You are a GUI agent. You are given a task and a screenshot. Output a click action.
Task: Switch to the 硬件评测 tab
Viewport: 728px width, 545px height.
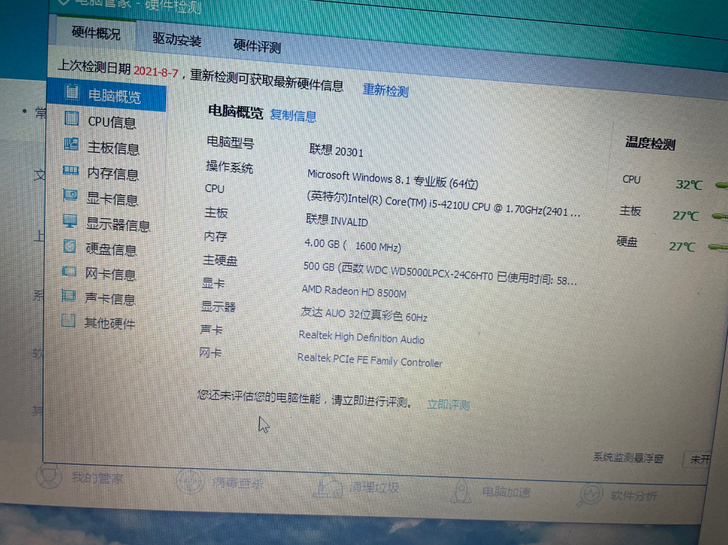(x=257, y=46)
